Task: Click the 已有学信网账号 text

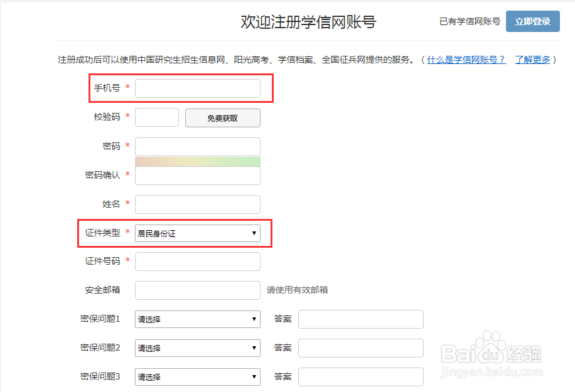Action: (x=470, y=21)
